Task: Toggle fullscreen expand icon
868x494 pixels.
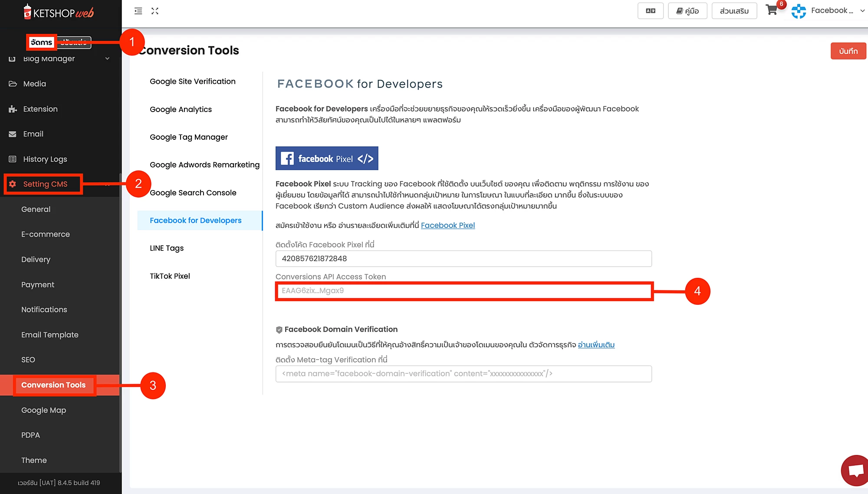Action: [155, 11]
